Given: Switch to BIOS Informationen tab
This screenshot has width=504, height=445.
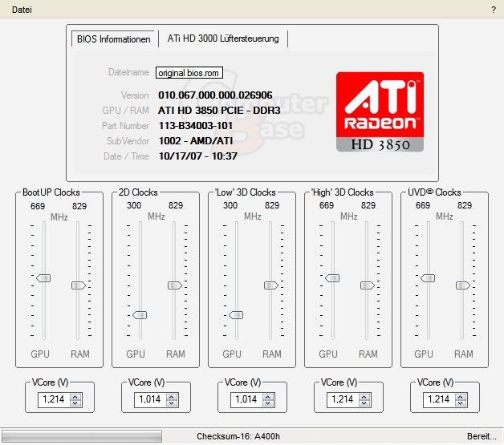Looking at the screenshot, I should pyautogui.click(x=113, y=39).
